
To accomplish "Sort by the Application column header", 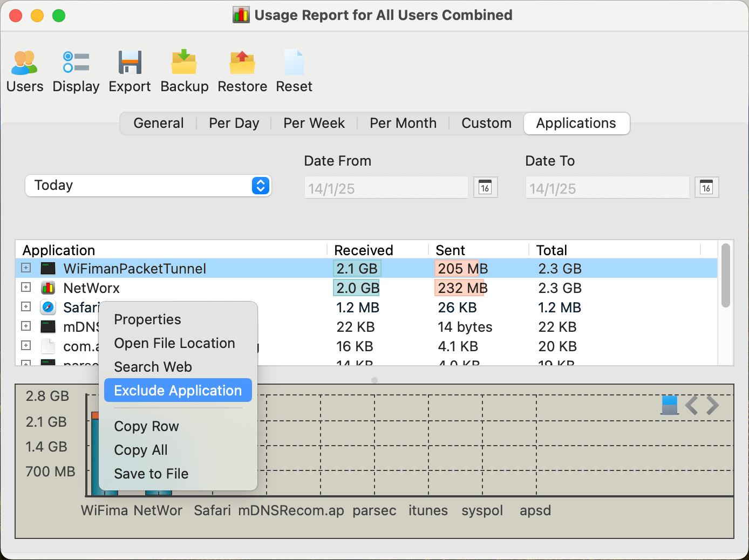I will point(172,250).
